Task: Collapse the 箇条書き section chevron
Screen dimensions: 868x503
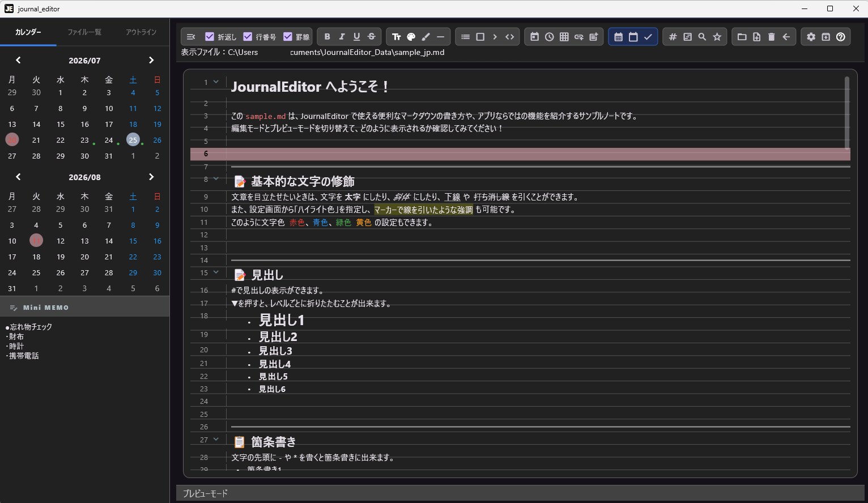Action: pos(216,439)
